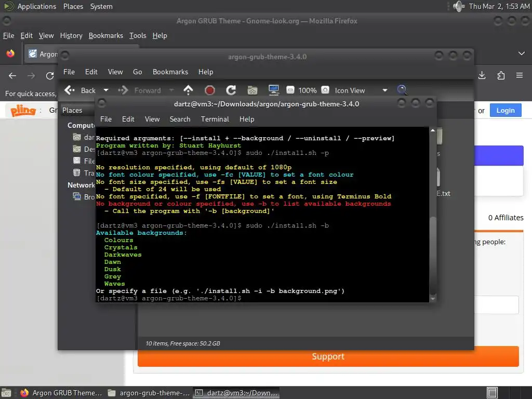Open Firefox downloads icon
This screenshot has height=399, width=532.
[x=482, y=75]
